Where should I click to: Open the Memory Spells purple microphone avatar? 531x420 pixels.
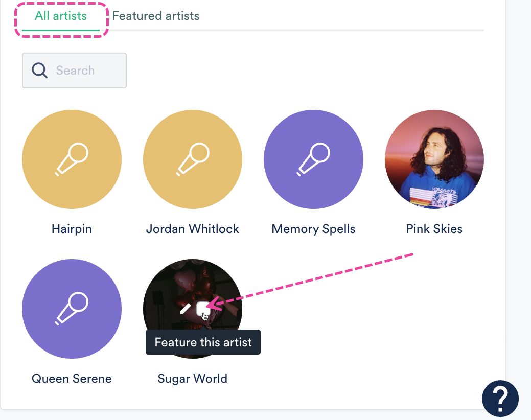(x=313, y=159)
